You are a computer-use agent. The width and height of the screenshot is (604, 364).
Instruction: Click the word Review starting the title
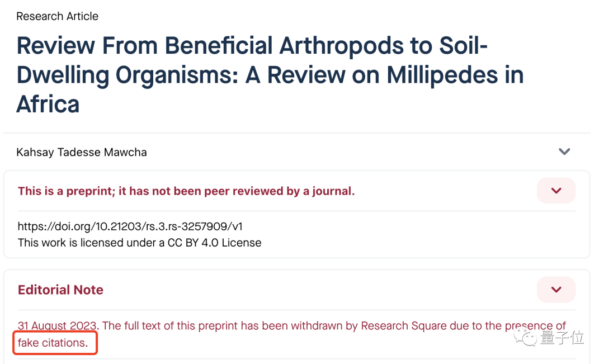(x=55, y=45)
